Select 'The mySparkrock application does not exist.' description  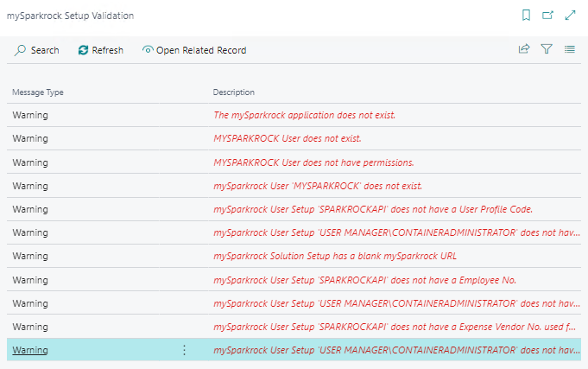[304, 115]
